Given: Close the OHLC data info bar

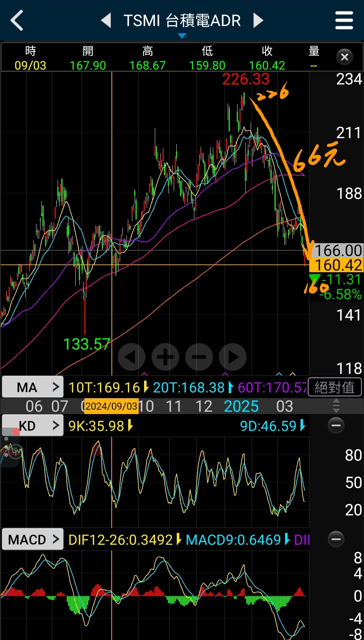Looking at the screenshot, I should tap(344, 57).
